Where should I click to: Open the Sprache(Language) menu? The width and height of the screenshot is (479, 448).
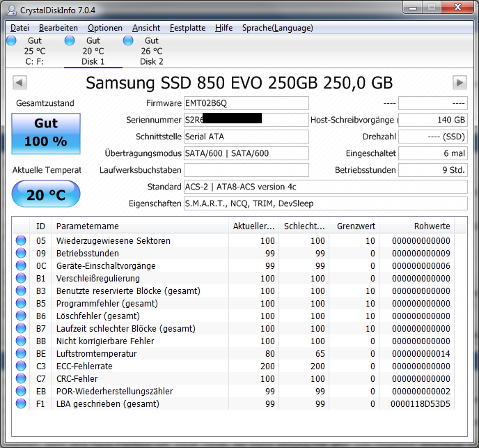tap(277, 28)
